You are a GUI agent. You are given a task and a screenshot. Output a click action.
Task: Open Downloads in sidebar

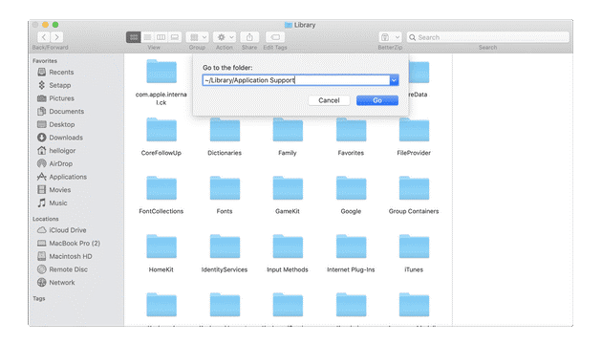[x=60, y=138]
